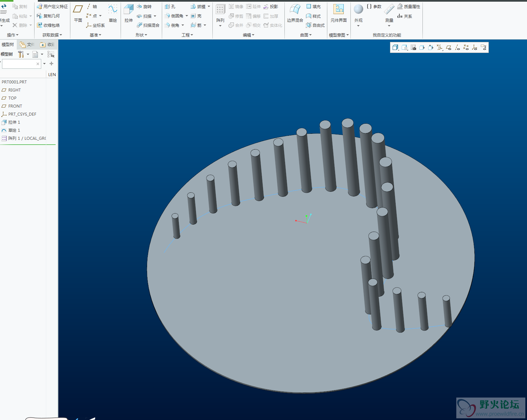
Task: Toggle datum point display in graphics toolbar
Action: (466, 48)
